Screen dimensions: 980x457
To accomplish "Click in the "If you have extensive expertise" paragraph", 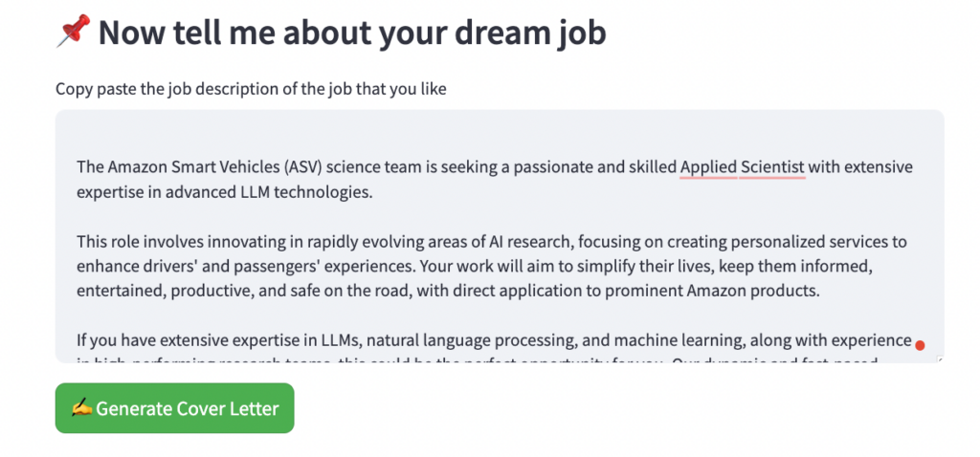I will (191, 339).
